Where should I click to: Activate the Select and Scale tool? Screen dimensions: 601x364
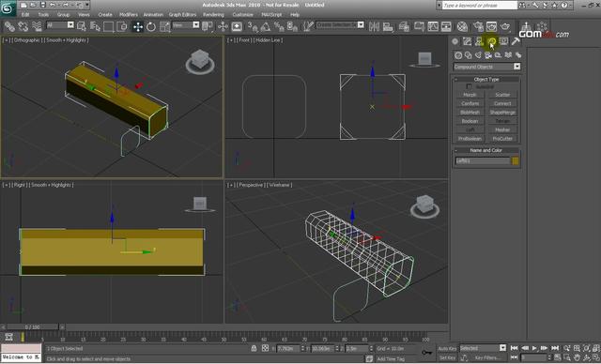[165, 26]
